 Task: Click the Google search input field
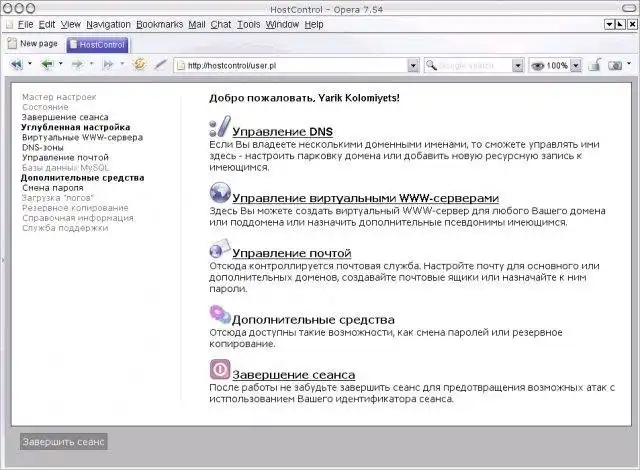[475, 65]
